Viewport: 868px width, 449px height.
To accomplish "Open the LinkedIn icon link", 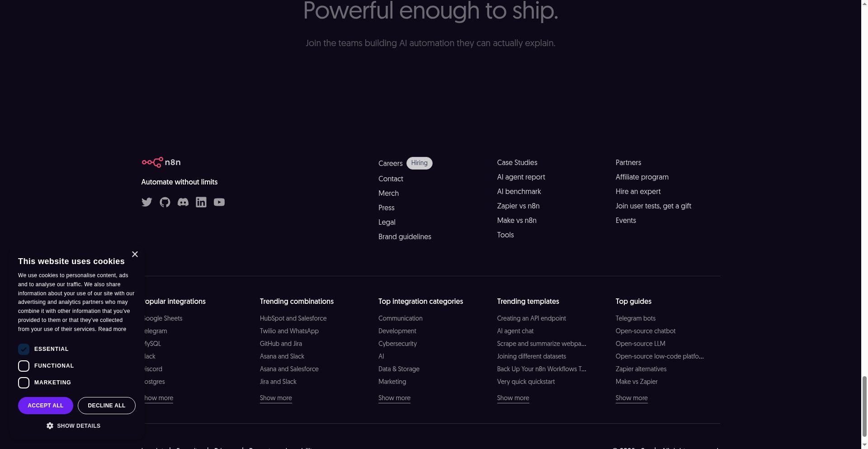I will (201, 202).
